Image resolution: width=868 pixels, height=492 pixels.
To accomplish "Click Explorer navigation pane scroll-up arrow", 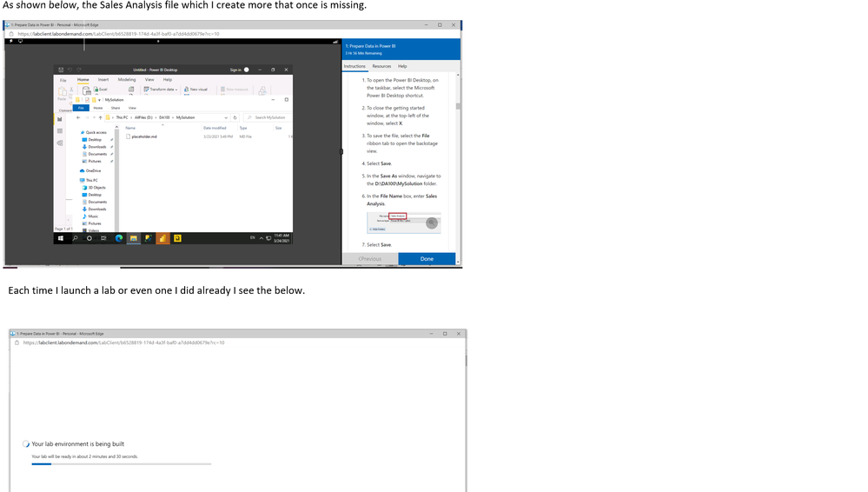I will tap(116, 128).
